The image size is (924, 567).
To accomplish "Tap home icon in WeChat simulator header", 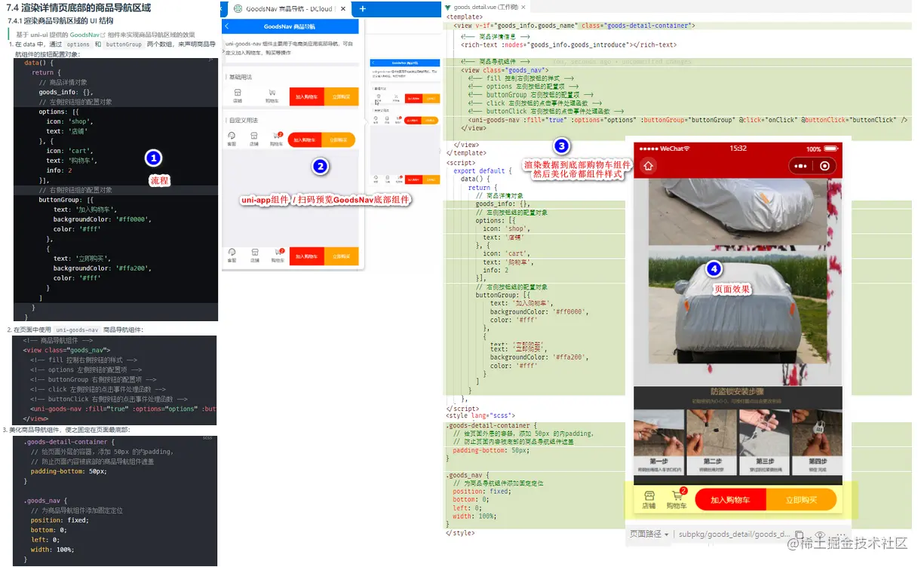I will (x=649, y=166).
